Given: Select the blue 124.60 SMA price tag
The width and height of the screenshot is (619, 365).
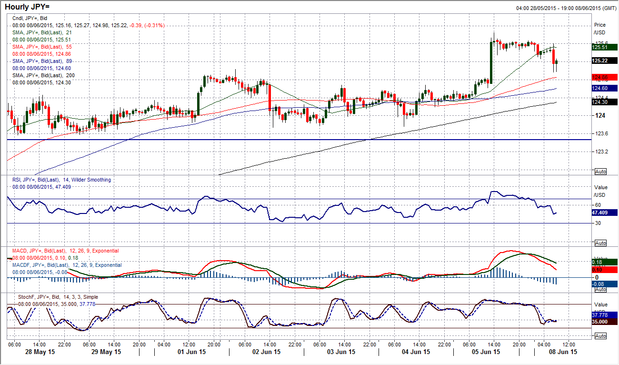Looking at the screenshot, I should coord(604,88).
